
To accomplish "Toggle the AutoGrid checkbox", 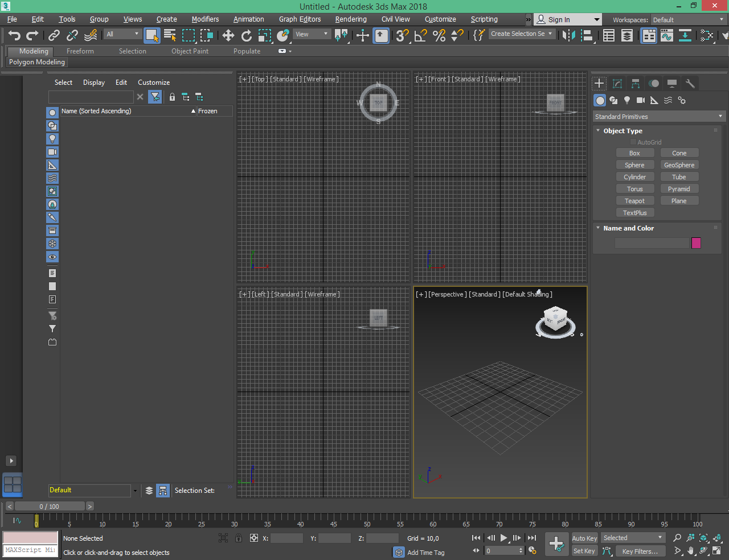I will click(x=633, y=142).
